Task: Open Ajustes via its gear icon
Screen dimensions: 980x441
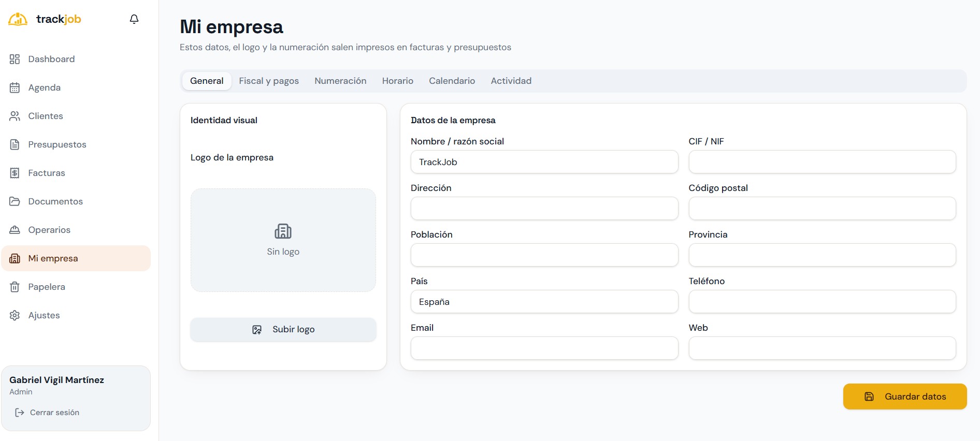Action: click(15, 315)
